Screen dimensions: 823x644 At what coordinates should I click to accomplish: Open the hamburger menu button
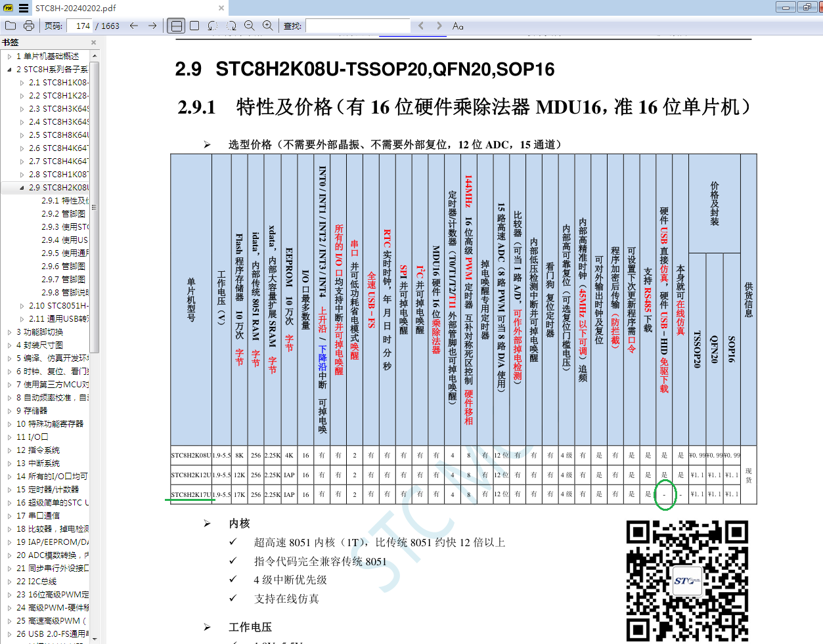(24, 8)
